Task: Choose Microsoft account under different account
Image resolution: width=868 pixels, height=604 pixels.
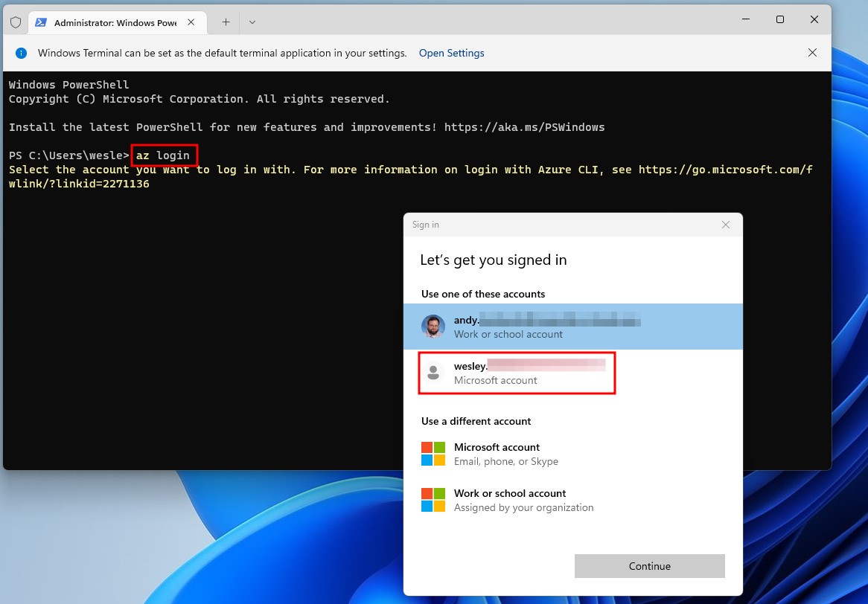Action: (573, 454)
